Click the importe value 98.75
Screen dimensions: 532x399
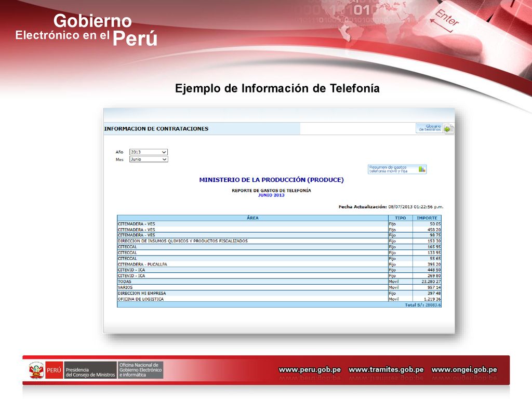click(x=435, y=235)
